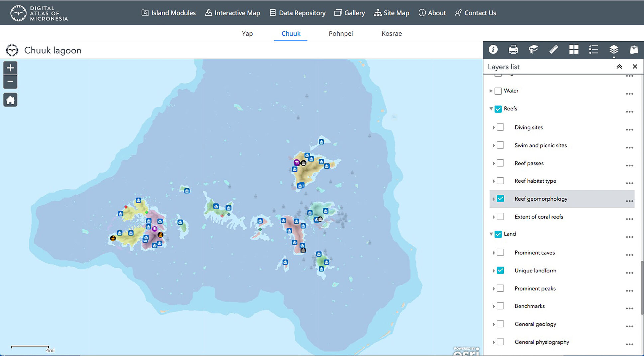The height and width of the screenshot is (356, 644).
Task: Collapse the Reefs layer group
Action: pos(491,109)
